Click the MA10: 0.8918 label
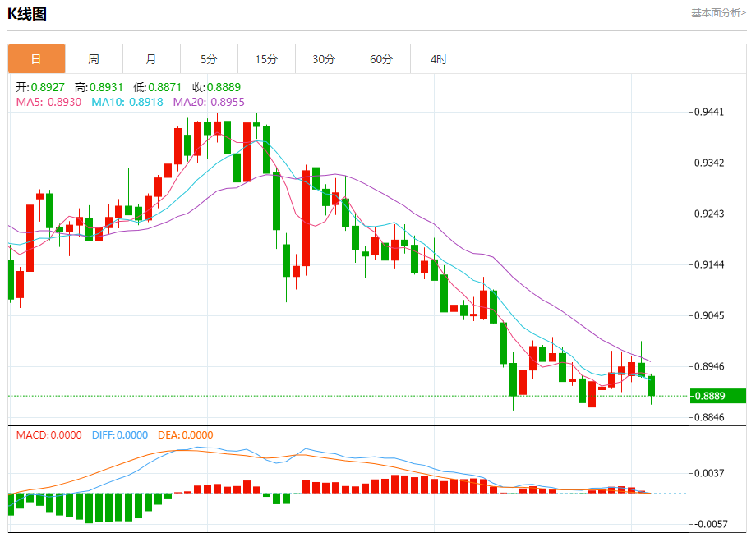The width and height of the screenshot is (756, 533). (x=127, y=102)
